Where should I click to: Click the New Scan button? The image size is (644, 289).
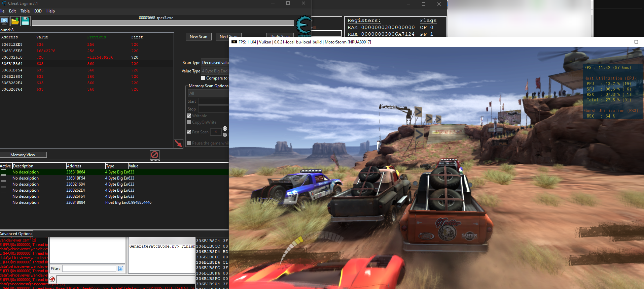click(x=199, y=37)
